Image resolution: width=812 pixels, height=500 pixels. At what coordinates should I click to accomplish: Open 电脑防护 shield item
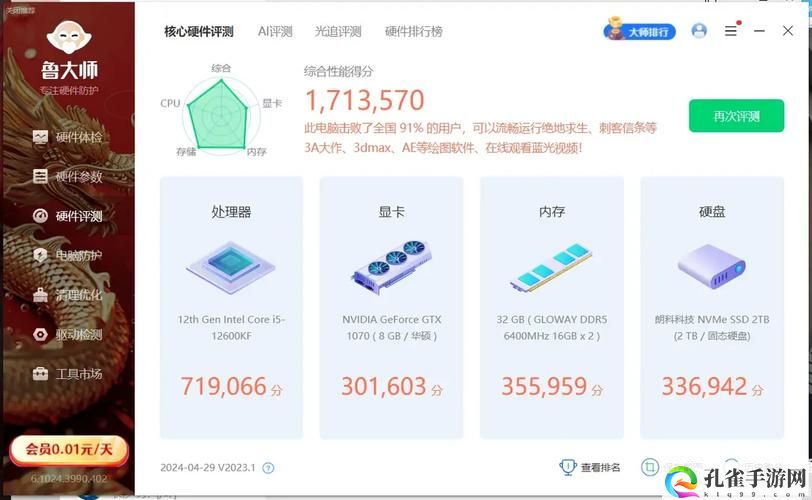point(67,255)
